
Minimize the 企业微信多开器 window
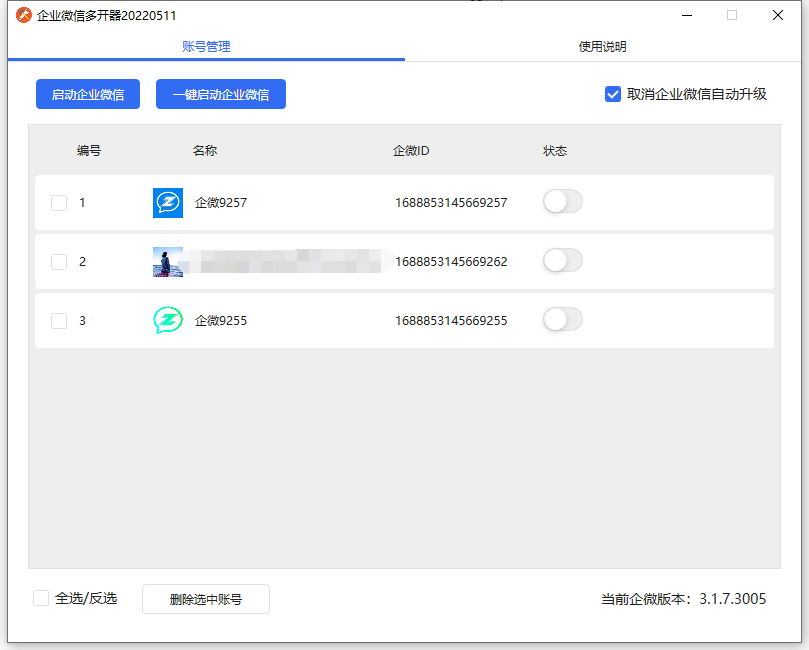pyautogui.click(x=687, y=15)
